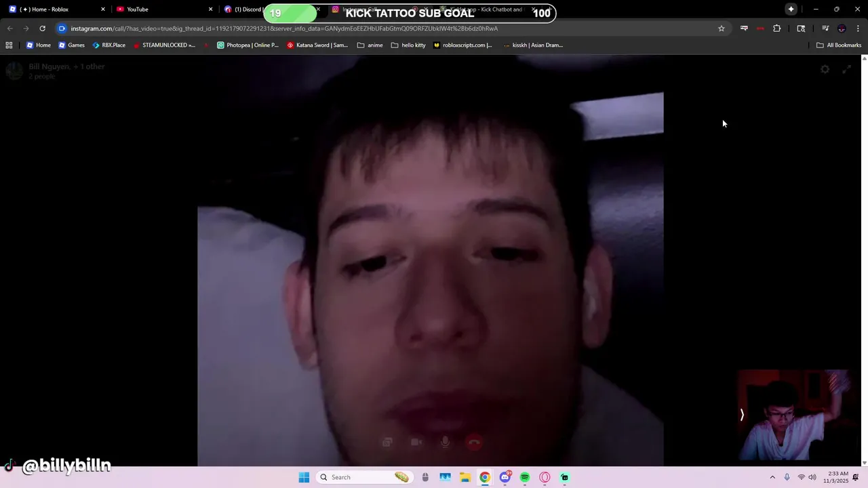Open the Apps grid in bookmarks bar

[9, 45]
